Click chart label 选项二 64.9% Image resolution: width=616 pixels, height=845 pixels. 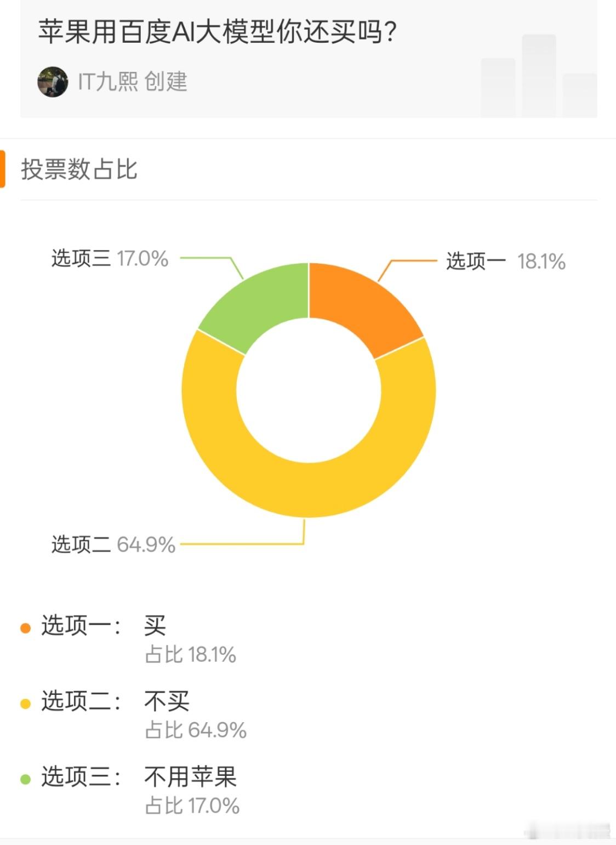pyautogui.click(x=113, y=545)
